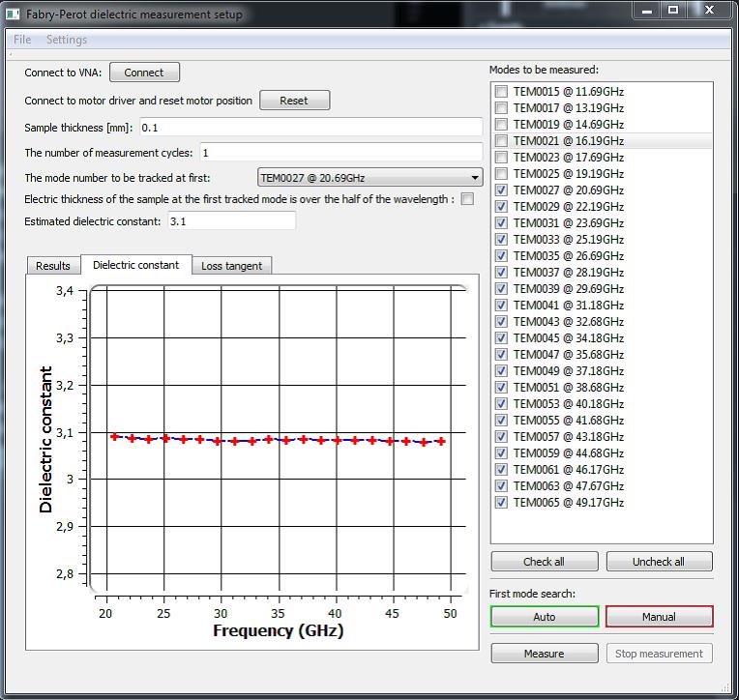
Task: Uncheck TEM0065 @ 49.17GHz mode
Action: click(x=501, y=503)
